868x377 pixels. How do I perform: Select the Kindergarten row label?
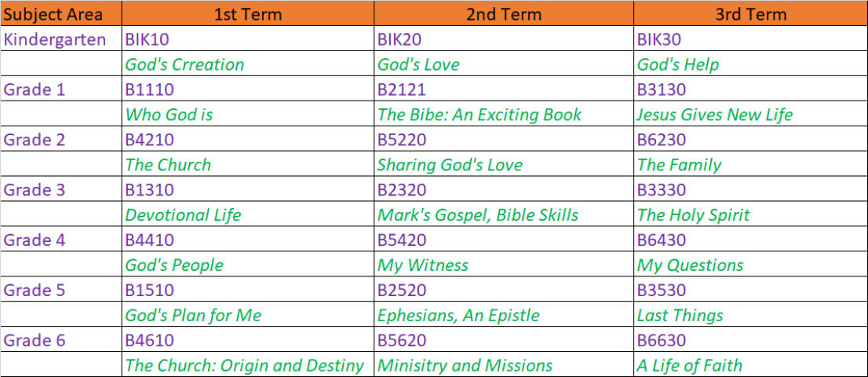(x=55, y=39)
